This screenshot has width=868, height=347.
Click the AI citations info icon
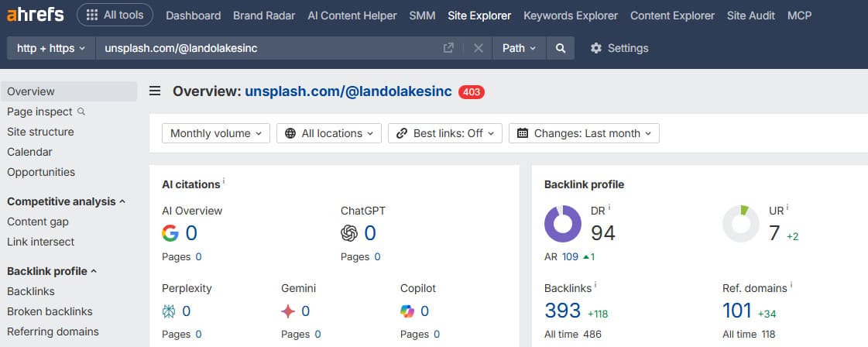point(224,181)
